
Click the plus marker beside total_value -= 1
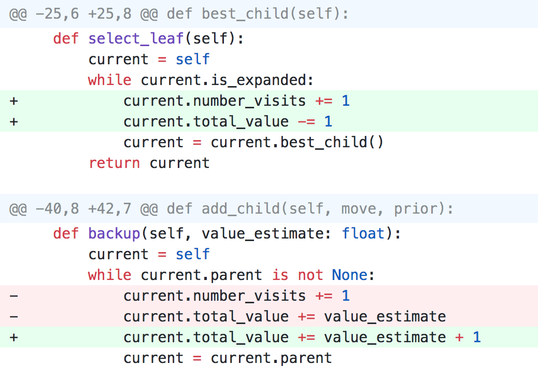point(13,121)
